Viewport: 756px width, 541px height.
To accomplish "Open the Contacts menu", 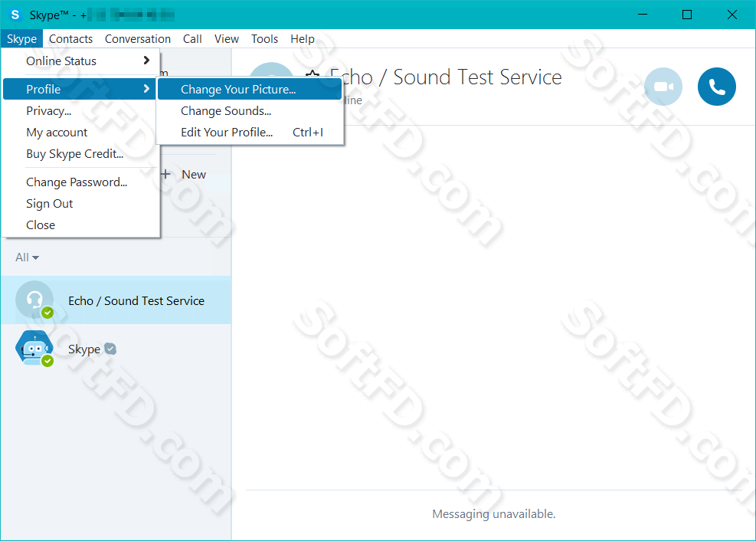I will click(71, 38).
